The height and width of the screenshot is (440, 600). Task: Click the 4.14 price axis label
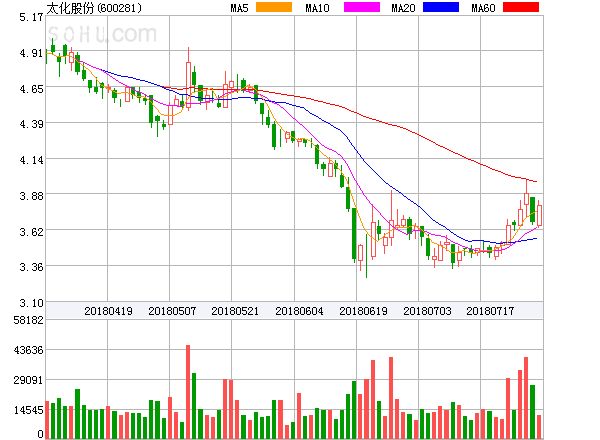31,160
